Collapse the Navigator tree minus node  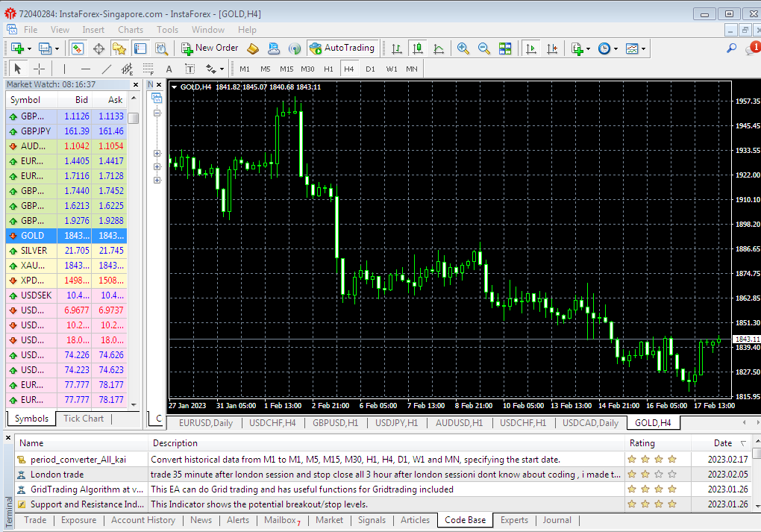(x=157, y=113)
